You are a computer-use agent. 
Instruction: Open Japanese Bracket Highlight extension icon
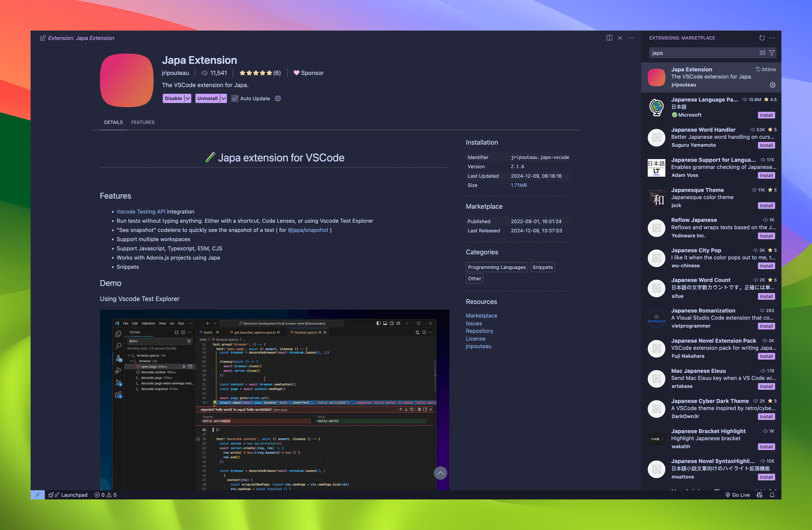pyautogui.click(x=656, y=439)
